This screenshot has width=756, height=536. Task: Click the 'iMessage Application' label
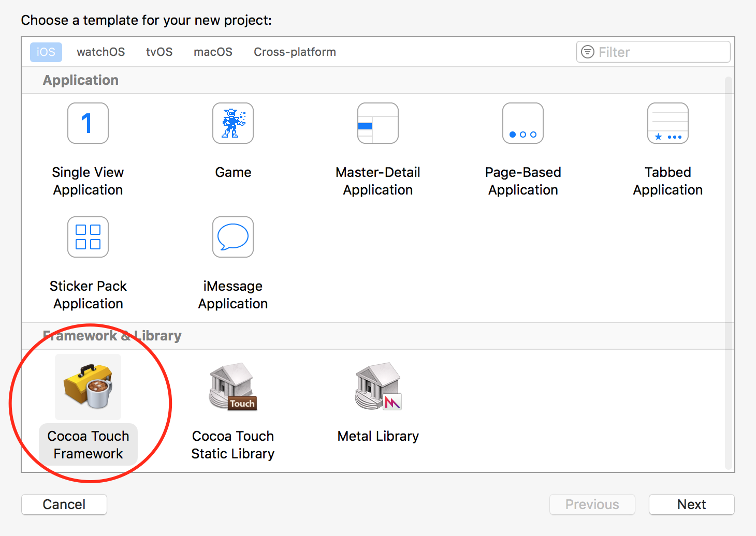[233, 295]
